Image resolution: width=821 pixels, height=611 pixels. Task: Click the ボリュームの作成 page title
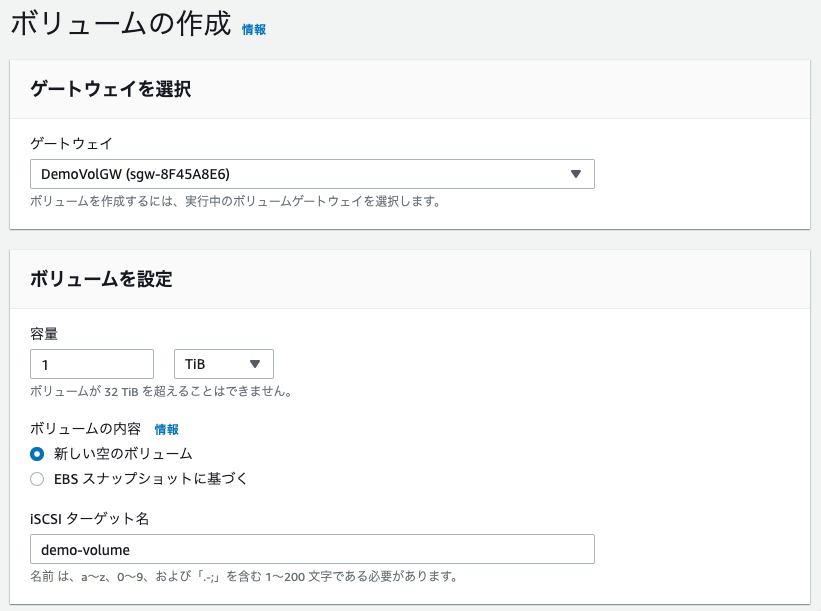point(121,24)
